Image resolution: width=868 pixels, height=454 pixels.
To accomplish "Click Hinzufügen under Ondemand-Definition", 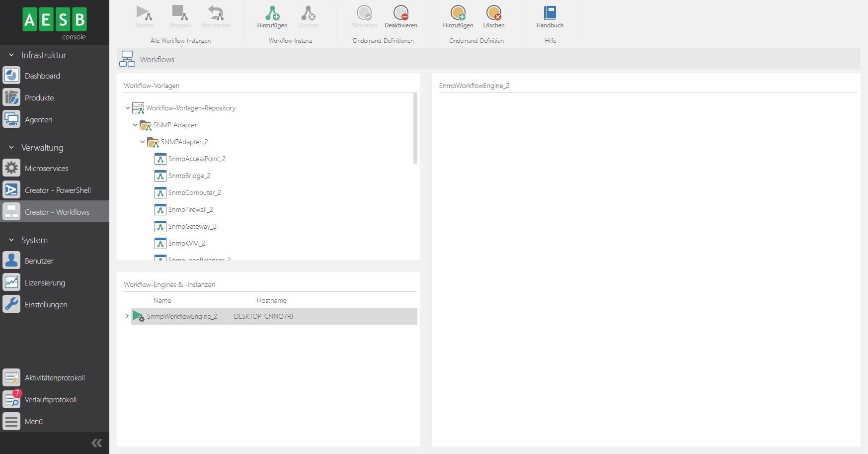I will [x=457, y=15].
